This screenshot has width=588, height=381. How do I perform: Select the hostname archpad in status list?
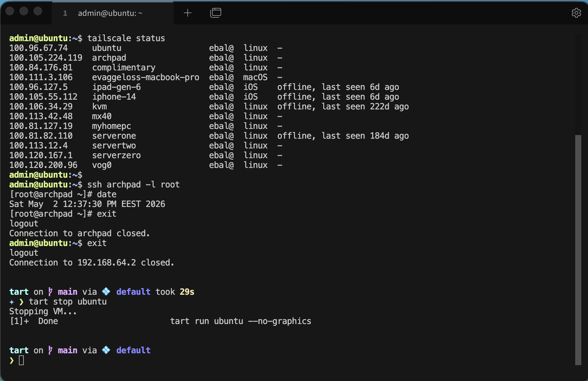[109, 58]
